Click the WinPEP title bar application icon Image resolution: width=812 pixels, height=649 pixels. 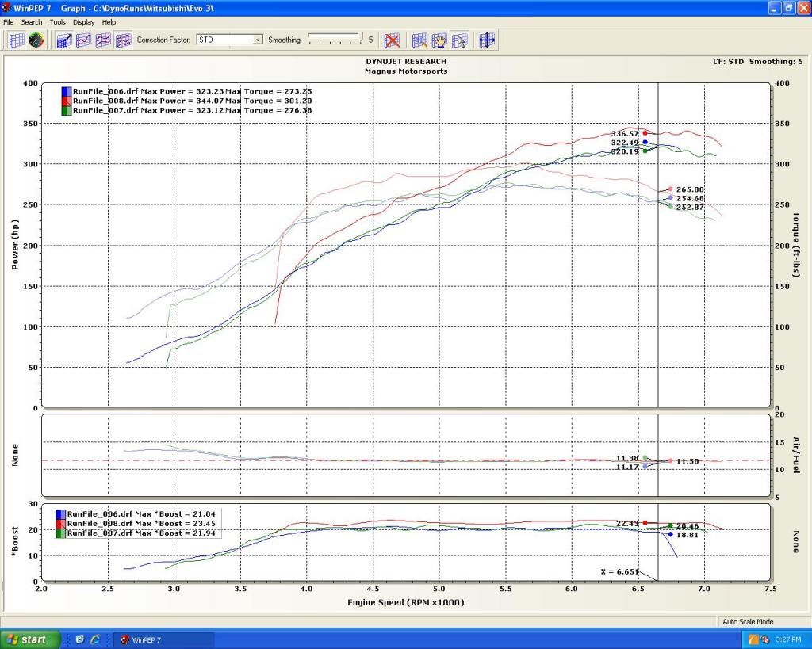6,8
